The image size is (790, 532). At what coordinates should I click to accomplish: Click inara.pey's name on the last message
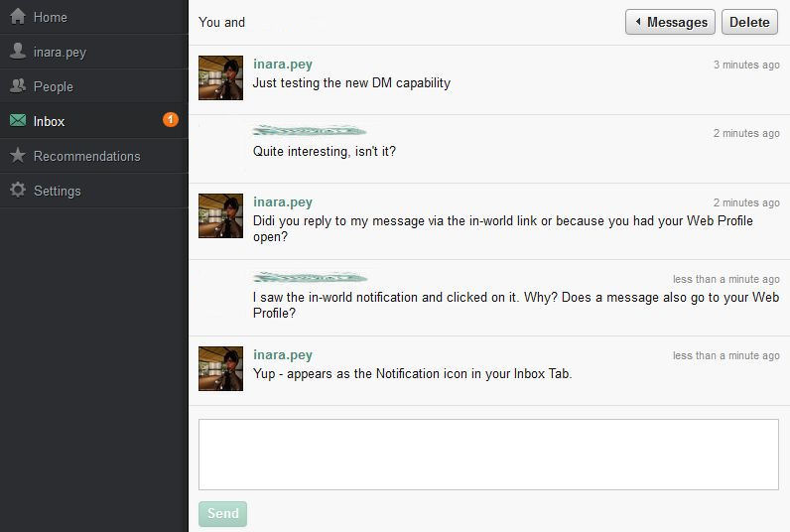tap(283, 355)
